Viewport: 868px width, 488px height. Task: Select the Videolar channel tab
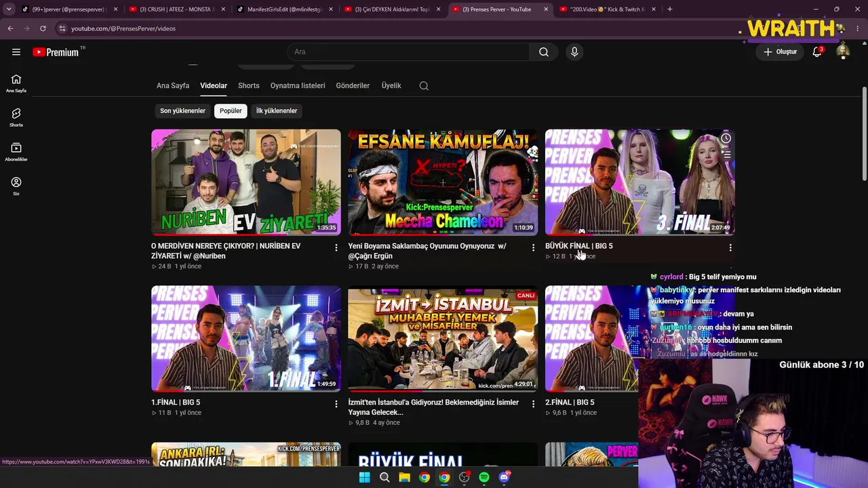[x=214, y=86]
